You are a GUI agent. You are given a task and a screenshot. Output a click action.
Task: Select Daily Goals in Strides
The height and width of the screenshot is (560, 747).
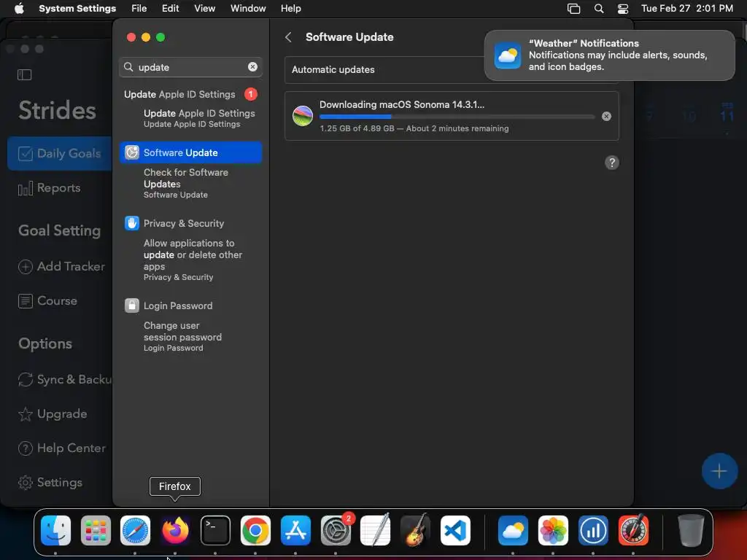coord(60,153)
